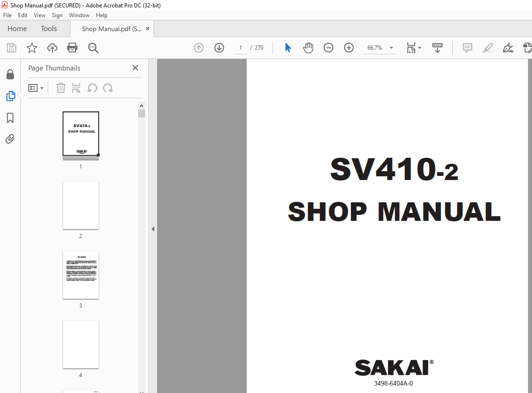Open the Find text search tool
Image resolution: width=532 pixels, height=393 pixels.
coord(93,48)
